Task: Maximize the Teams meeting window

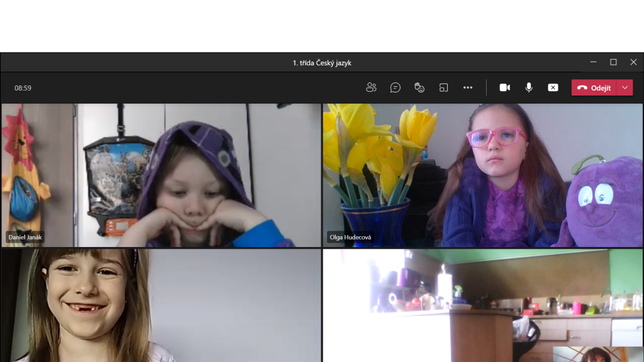Action: coord(613,62)
